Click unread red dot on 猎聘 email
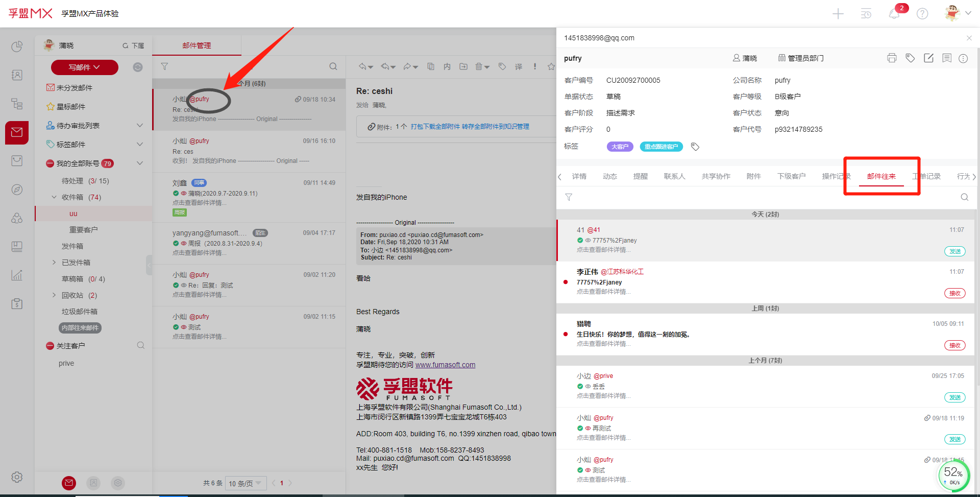Viewport: 980px width, 497px height. coord(566,334)
